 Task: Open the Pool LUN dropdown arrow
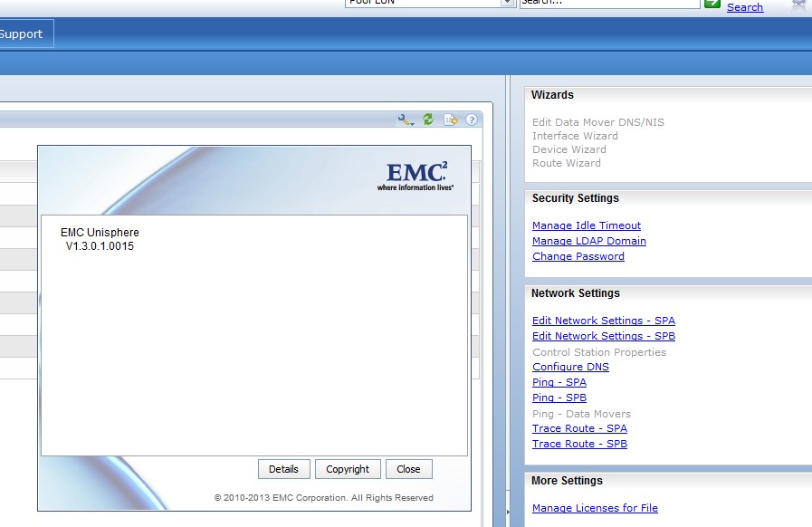(508, 3)
